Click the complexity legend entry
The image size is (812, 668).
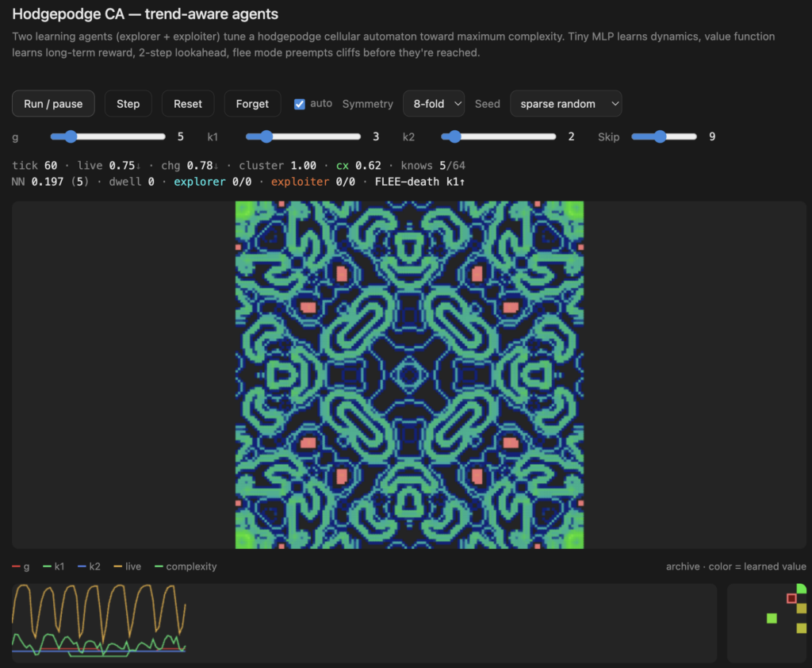(186, 566)
